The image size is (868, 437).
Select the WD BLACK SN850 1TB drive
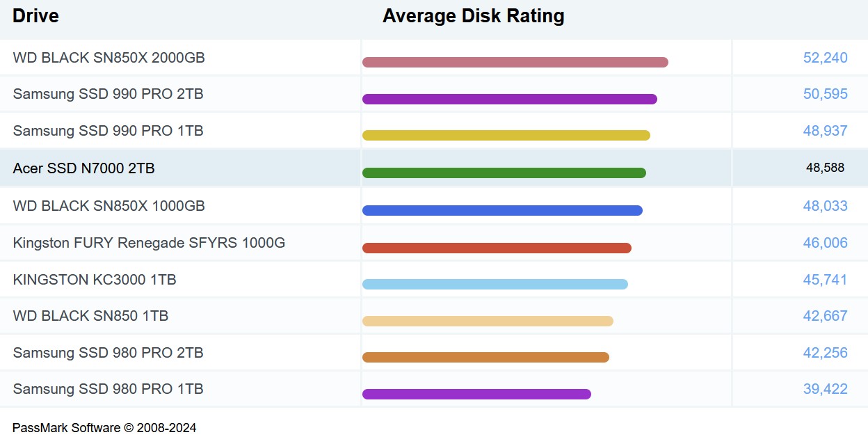(90, 316)
